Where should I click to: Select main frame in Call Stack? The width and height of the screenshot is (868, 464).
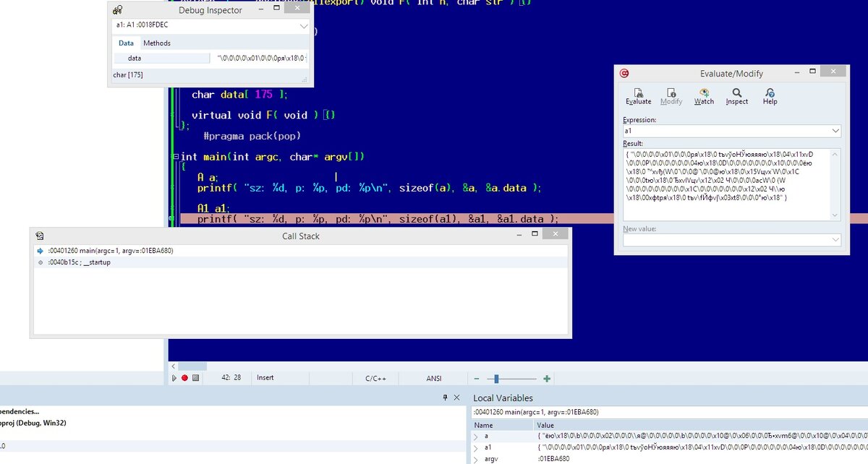coord(300,251)
